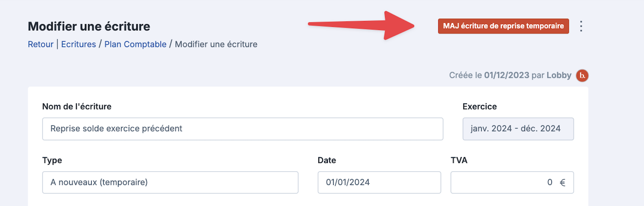Click the Nom de l'écriture label
The image size is (644, 206).
click(x=77, y=106)
